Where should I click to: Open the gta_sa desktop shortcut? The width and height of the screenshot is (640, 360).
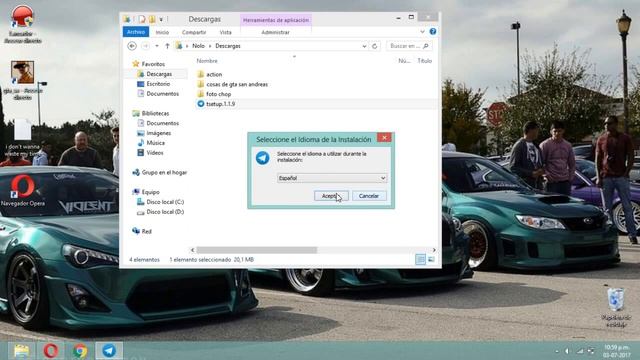pyautogui.click(x=22, y=80)
